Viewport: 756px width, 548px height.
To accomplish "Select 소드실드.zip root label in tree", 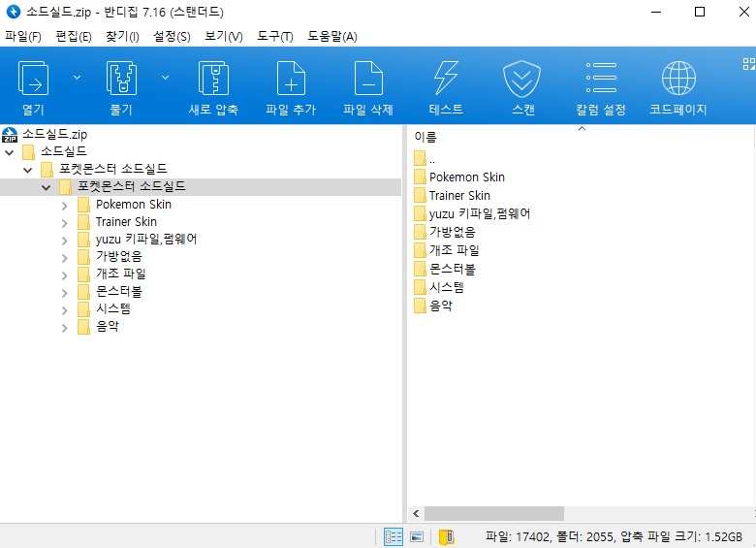I will (x=55, y=134).
